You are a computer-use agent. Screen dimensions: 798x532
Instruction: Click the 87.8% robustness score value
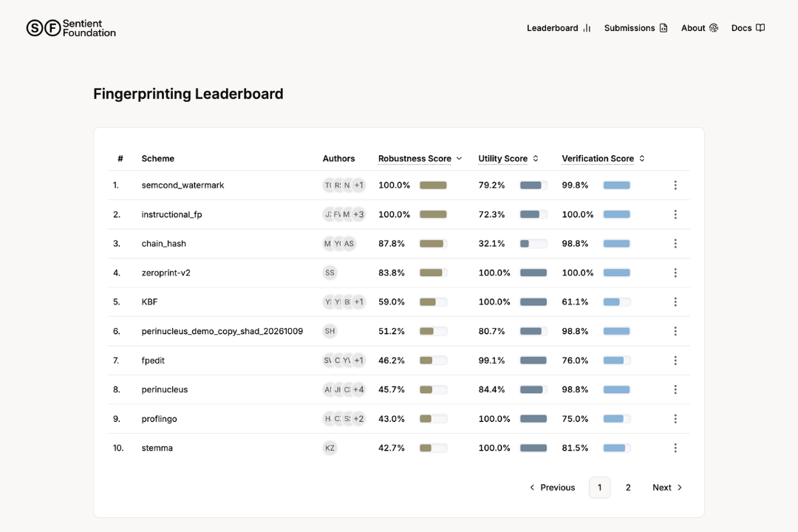392,243
